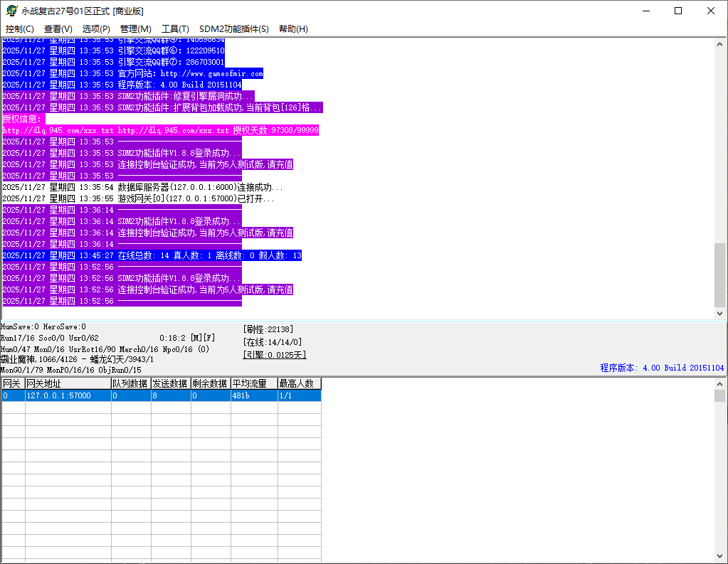This screenshot has height=564, width=728.
Task: Open the 帮助(H) menu
Action: [293, 29]
